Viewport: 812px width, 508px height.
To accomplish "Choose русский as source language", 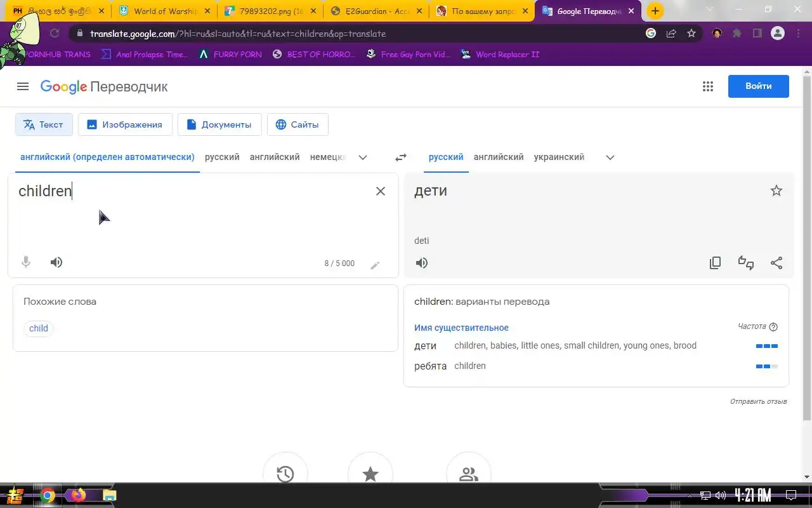I will point(222,157).
